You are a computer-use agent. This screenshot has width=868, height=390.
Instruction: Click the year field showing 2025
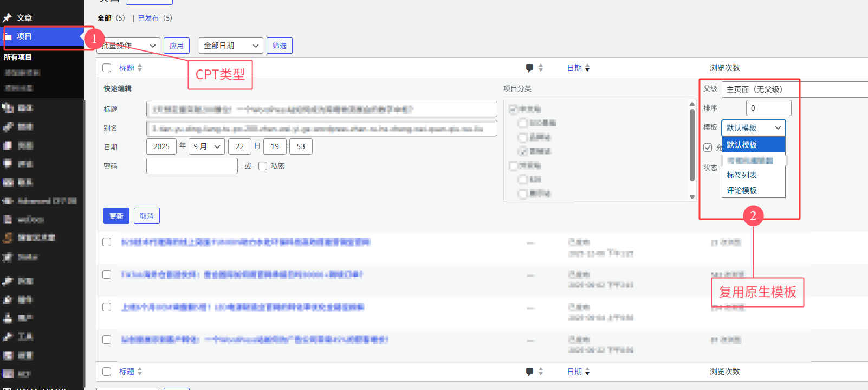(x=161, y=146)
